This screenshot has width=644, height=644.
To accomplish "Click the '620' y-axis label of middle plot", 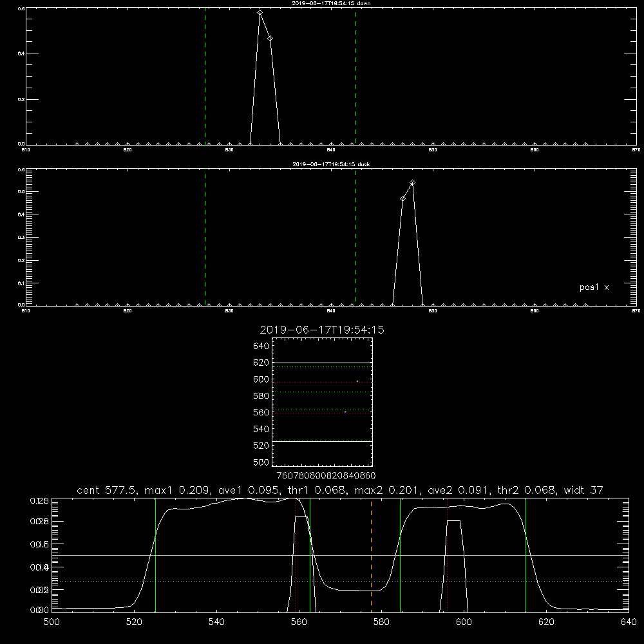I will [x=261, y=363].
